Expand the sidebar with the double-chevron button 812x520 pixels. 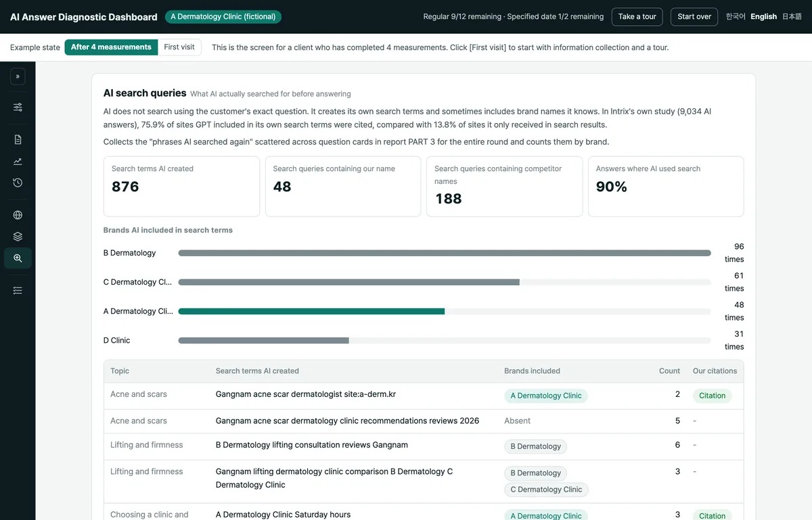(x=18, y=76)
